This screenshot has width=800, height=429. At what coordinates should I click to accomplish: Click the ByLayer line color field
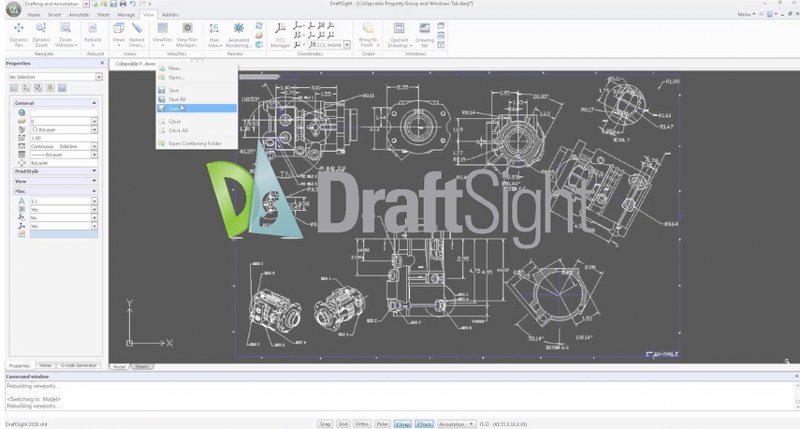coord(63,130)
